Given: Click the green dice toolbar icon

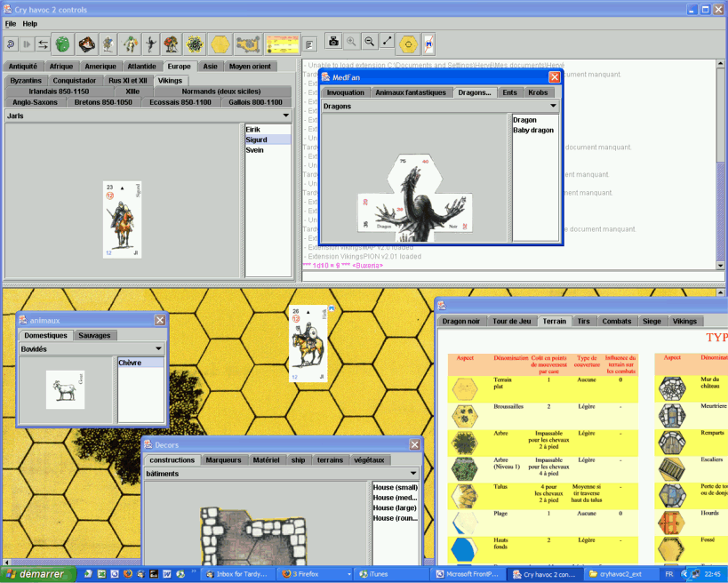Looking at the screenshot, I should (x=62, y=44).
